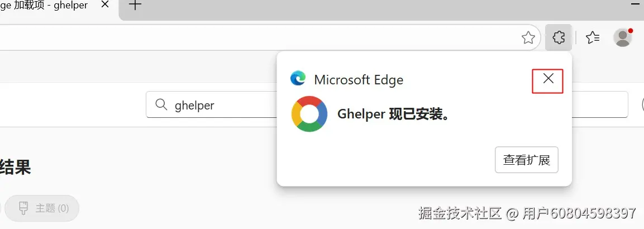Open the Extensions puzzle piece menu

click(558, 37)
